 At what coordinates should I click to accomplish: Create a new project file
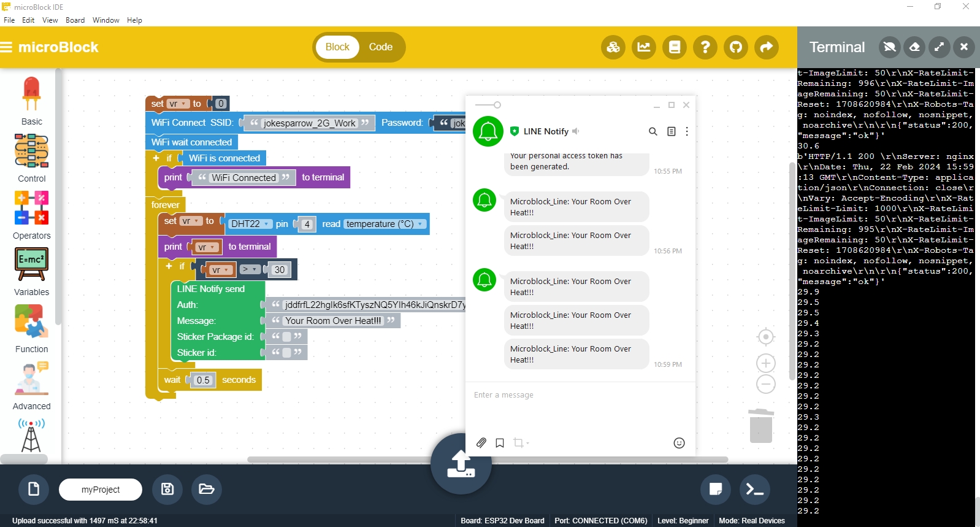point(34,489)
